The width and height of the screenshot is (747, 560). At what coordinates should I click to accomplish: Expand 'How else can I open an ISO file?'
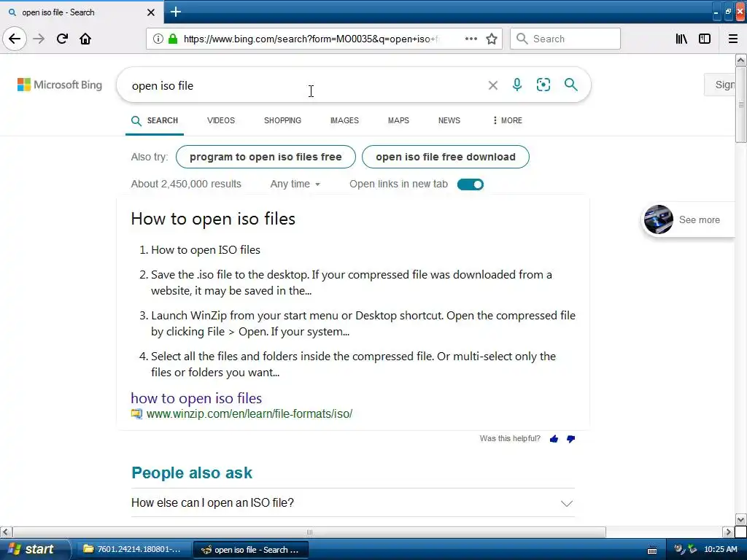coord(353,503)
